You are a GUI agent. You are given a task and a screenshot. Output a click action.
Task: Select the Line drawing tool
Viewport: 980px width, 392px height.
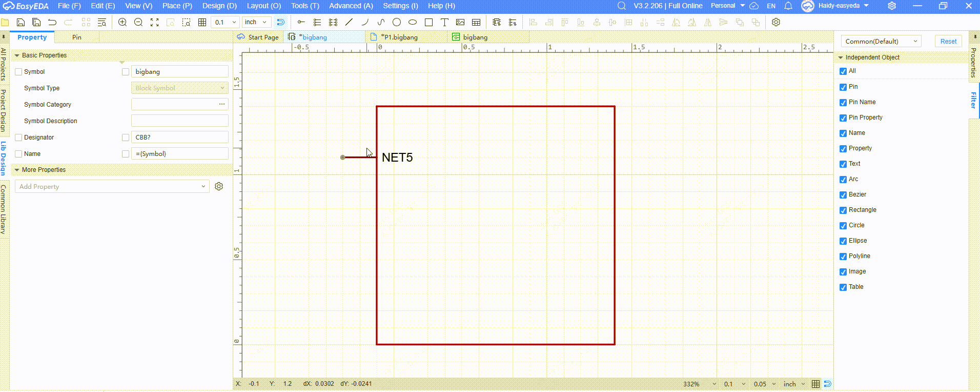point(349,22)
